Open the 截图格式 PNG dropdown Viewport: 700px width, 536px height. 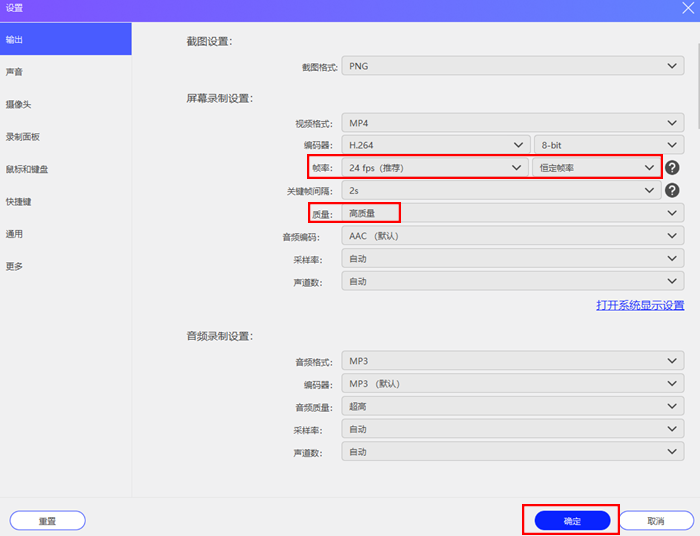pyautogui.click(x=512, y=66)
